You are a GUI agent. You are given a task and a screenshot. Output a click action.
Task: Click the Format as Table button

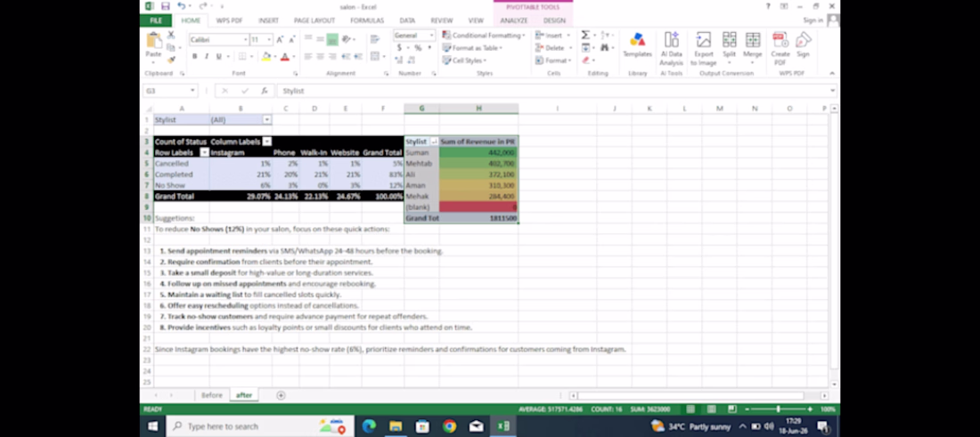point(472,48)
